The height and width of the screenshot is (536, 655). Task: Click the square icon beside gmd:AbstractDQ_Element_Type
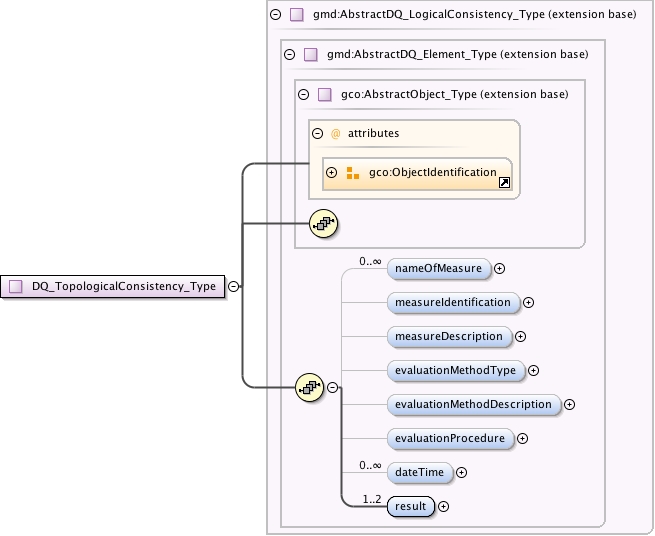point(310,54)
